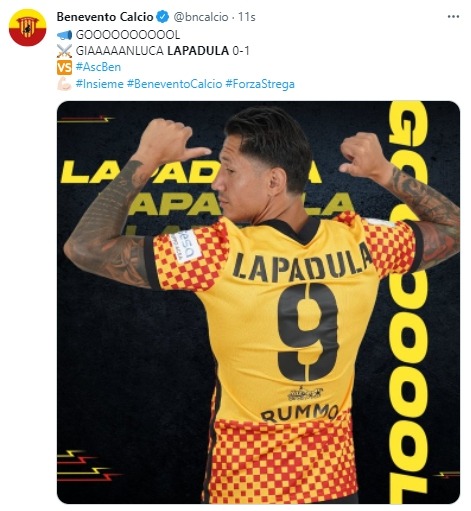
Task: Click the bold LAPADULA text in tweet
Action: [x=198, y=51]
